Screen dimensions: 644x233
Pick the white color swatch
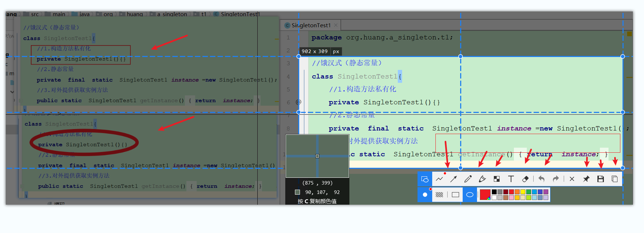pos(494,198)
